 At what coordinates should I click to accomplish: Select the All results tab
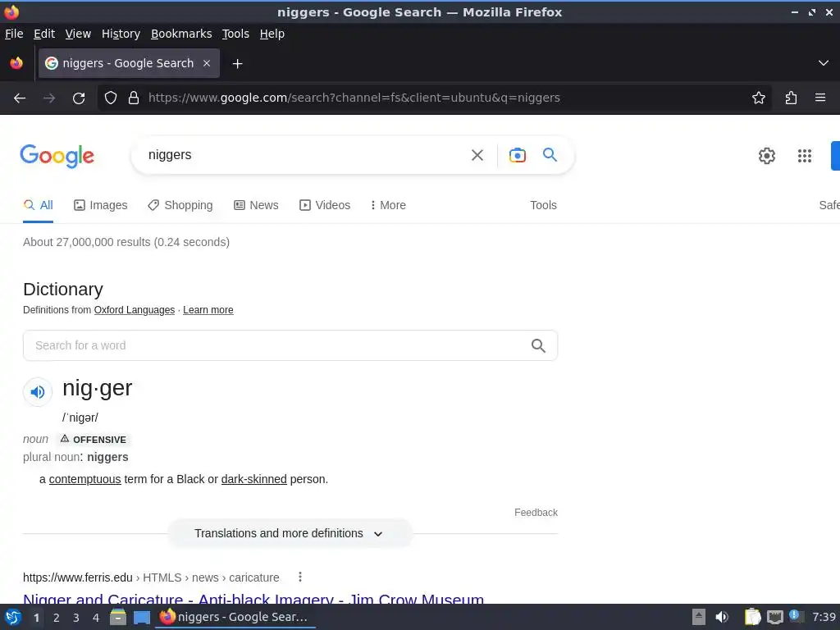coord(38,205)
